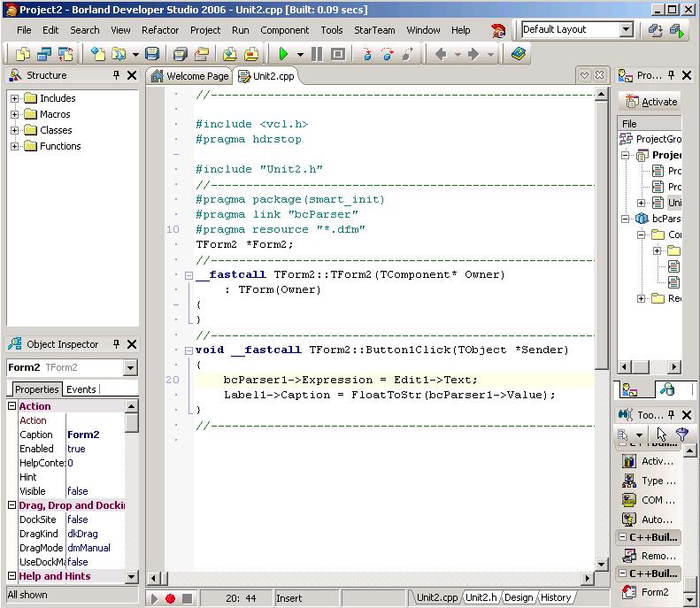
Task: Open the Form2 component selector dropdown
Action: [x=131, y=367]
